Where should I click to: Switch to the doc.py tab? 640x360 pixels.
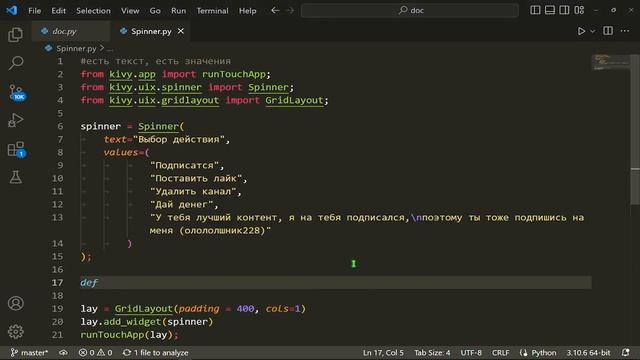71,31
